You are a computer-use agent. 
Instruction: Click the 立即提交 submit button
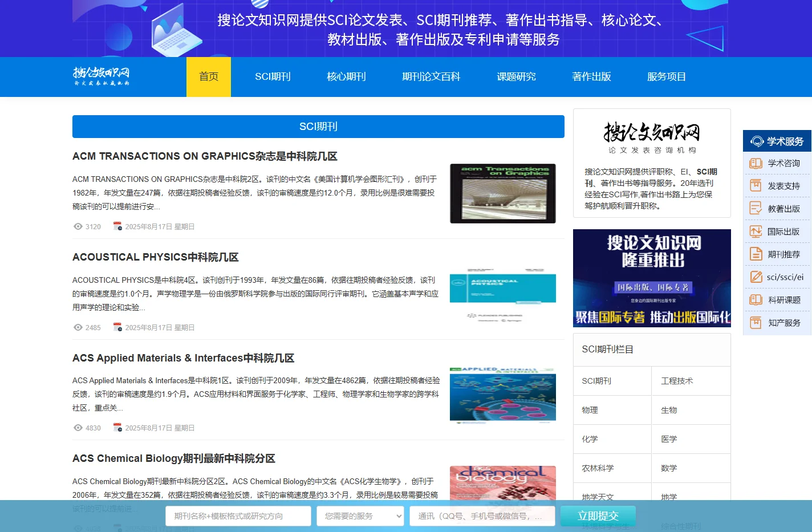click(x=598, y=516)
